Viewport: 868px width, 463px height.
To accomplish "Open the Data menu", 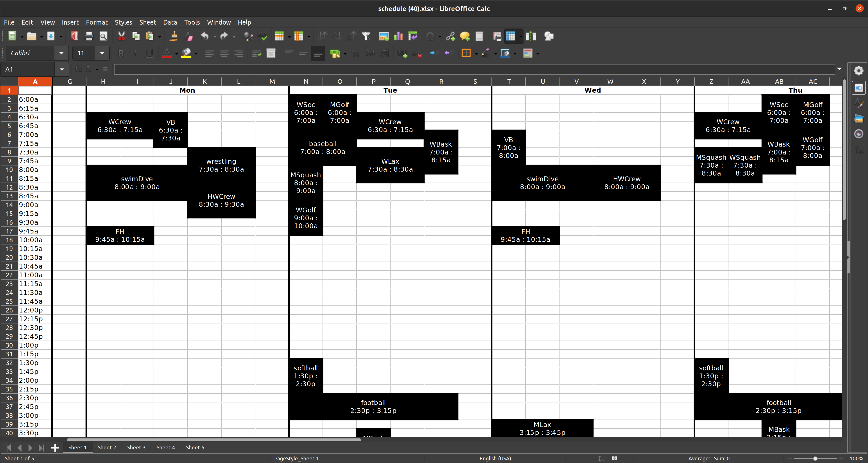I will [x=170, y=22].
